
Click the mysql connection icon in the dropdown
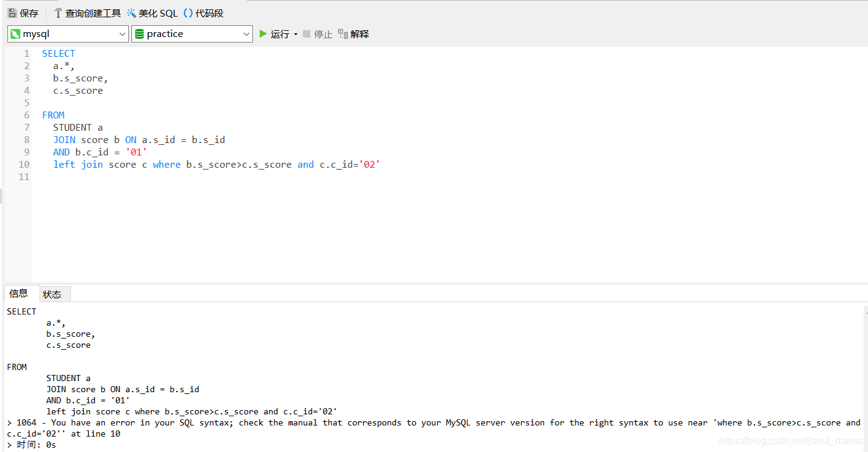point(15,34)
